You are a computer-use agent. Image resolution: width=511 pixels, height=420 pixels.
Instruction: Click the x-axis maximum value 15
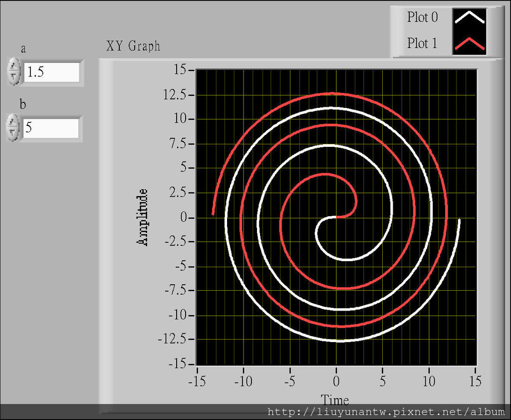click(x=475, y=382)
